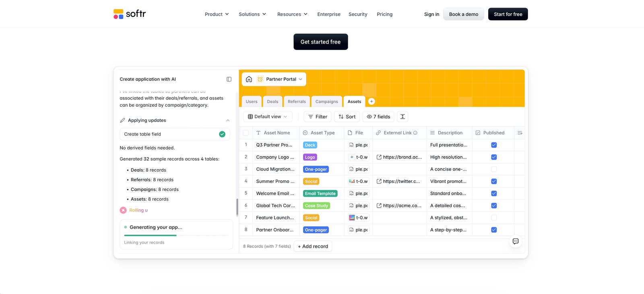Click the AI chat panel scrollbar

pyautogui.click(x=237, y=207)
